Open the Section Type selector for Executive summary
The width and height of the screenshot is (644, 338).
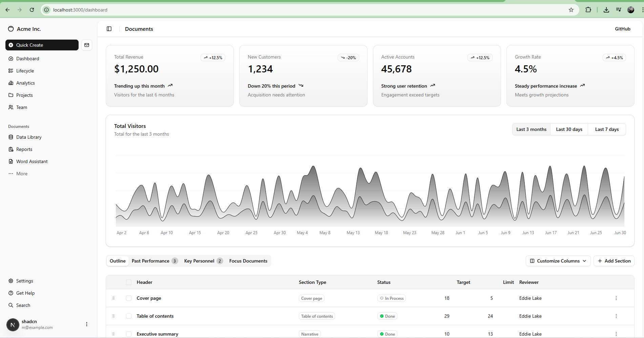(x=310, y=334)
